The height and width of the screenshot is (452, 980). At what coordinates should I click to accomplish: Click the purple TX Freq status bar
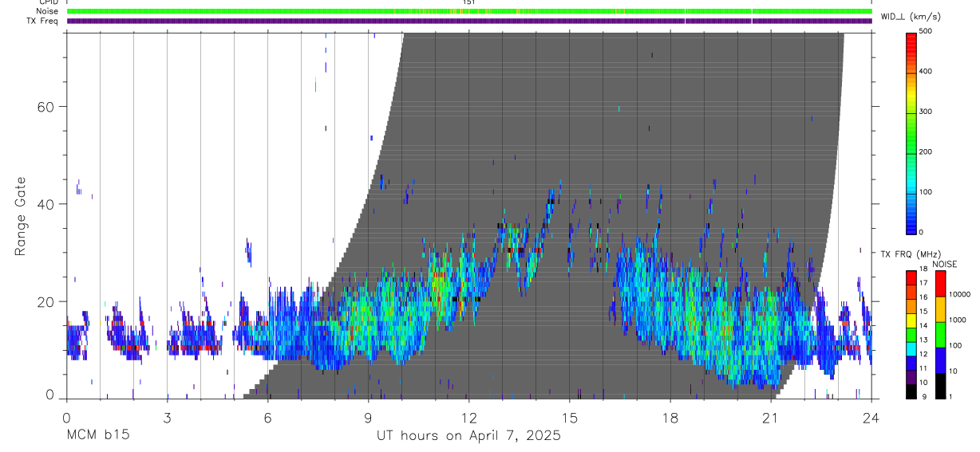tap(469, 21)
